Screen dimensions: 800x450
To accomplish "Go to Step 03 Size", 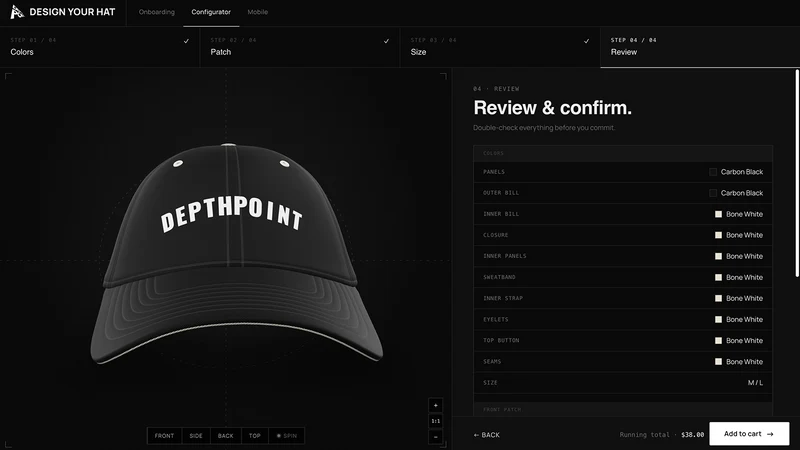I will [x=500, y=46].
